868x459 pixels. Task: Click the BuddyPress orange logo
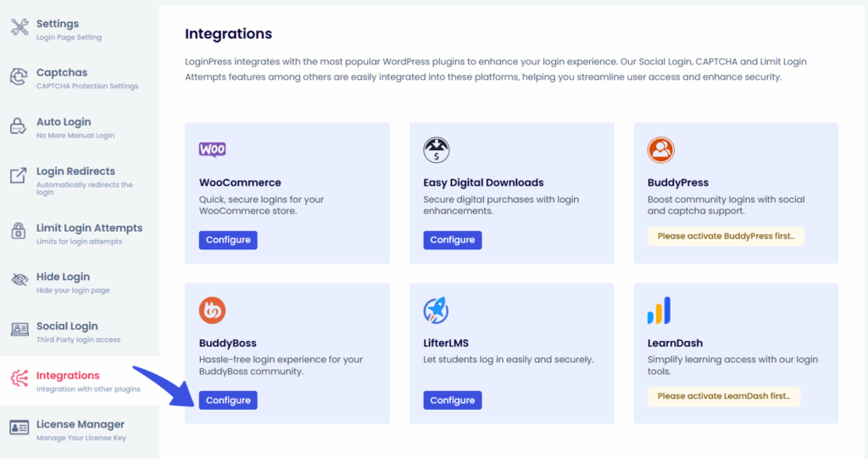[661, 149]
